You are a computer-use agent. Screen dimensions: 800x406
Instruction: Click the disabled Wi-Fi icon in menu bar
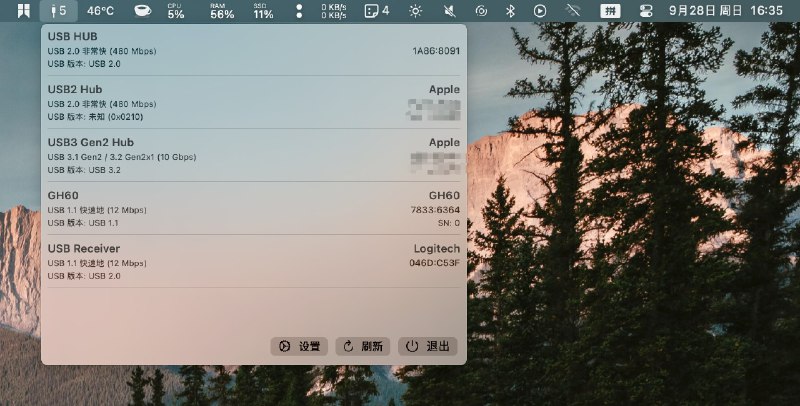click(572, 11)
